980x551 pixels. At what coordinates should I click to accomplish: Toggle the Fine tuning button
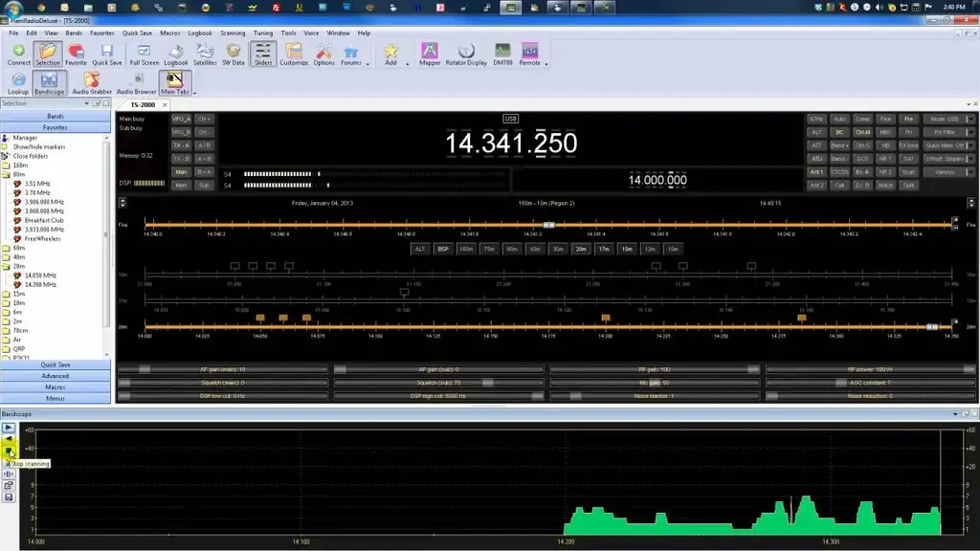(x=885, y=119)
